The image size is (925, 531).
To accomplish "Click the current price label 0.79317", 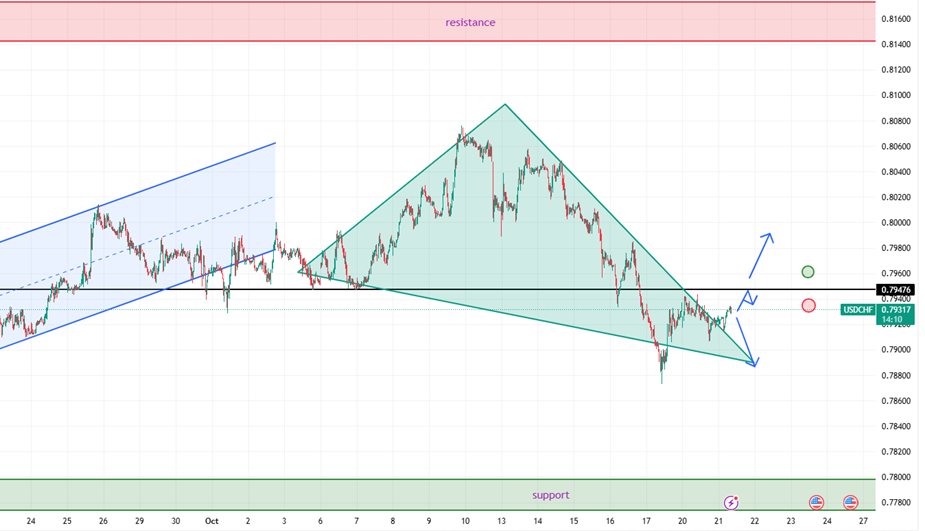I will [x=896, y=310].
